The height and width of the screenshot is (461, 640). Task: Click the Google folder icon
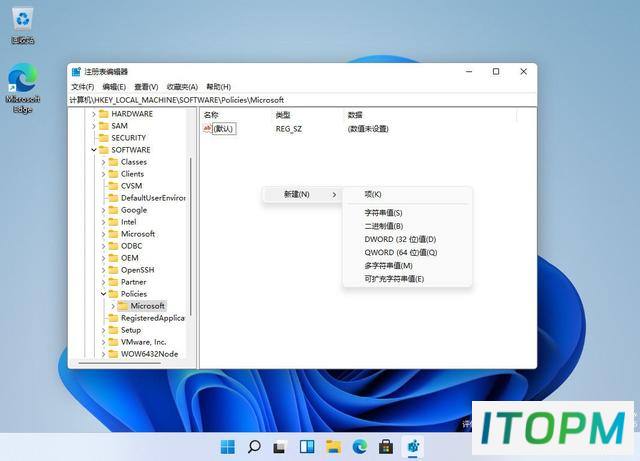113,210
